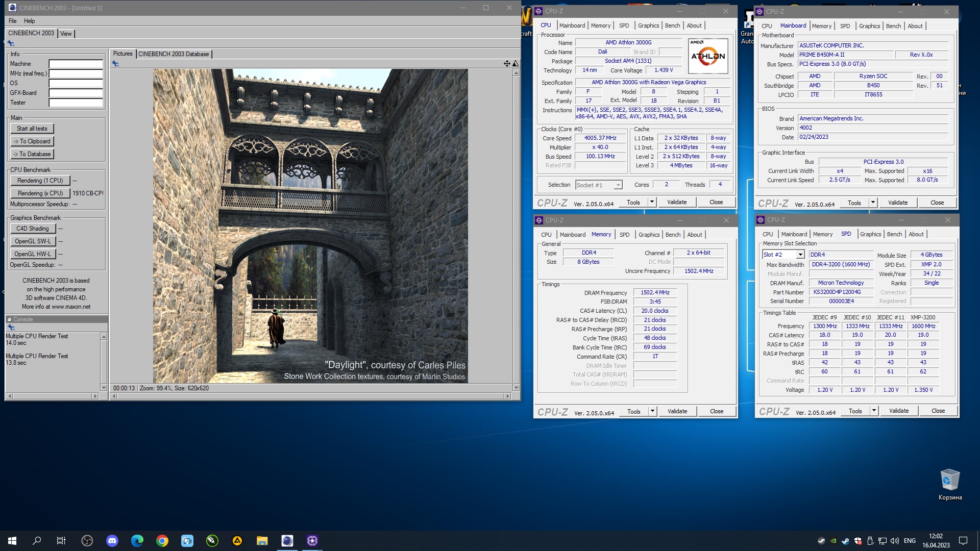Run the Rendering (1 CPU) benchmark
Screen dimensions: 980x551
click(x=40, y=181)
